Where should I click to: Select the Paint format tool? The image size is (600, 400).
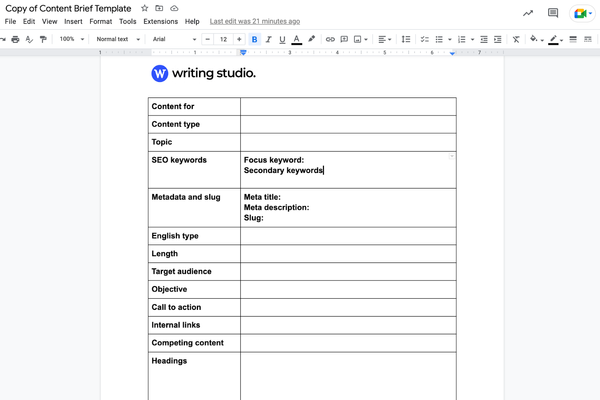tap(43, 39)
